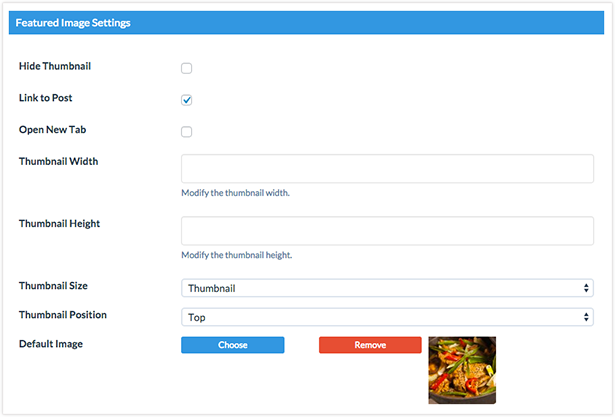This screenshot has width=615, height=417.
Task: Remove the default image with Remove button
Action: (x=370, y=345)
